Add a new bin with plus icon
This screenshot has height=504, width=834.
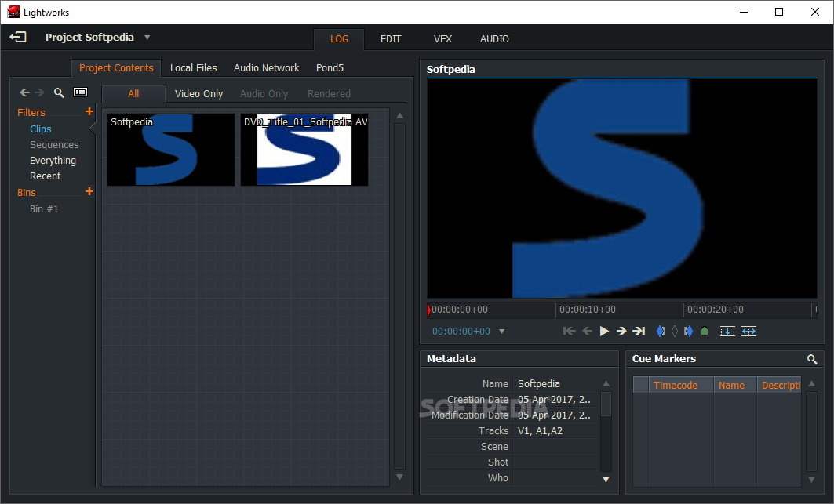coord(89,191)
